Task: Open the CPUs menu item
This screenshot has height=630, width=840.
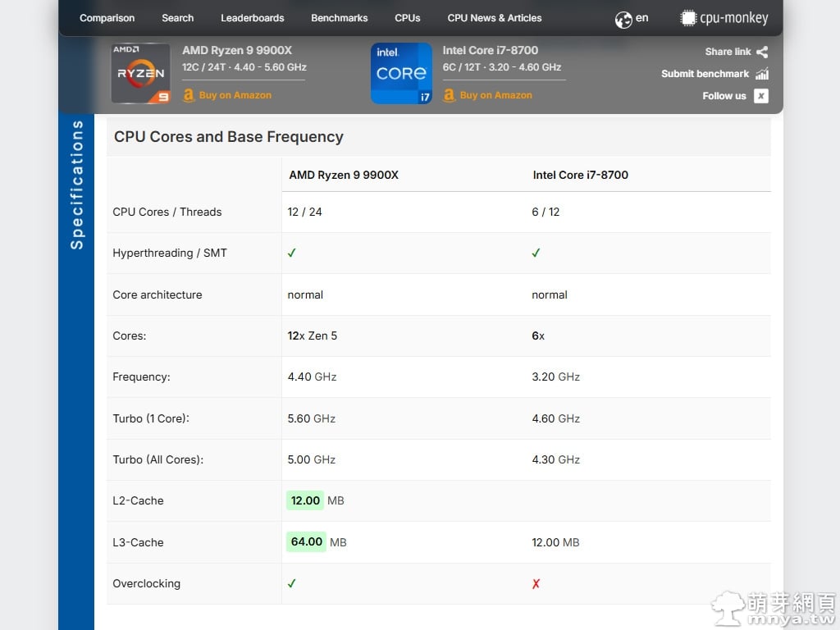Action: [407, 18]
